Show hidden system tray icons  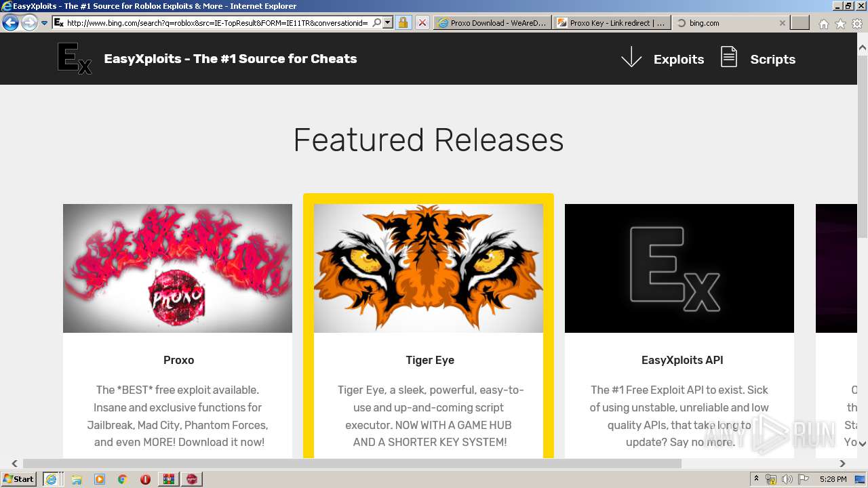757,479
